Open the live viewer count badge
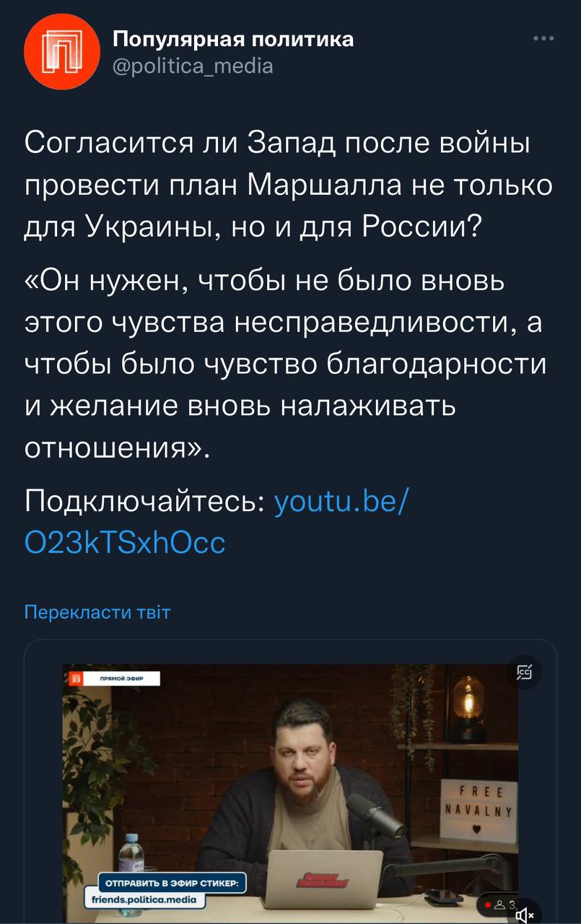Image resolution: width=581 pixels, height=924 pixels. click(x=499, y=904)
